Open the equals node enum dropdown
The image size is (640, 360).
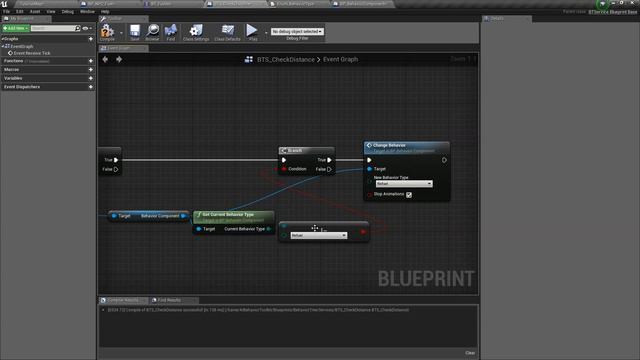(319, 236)
